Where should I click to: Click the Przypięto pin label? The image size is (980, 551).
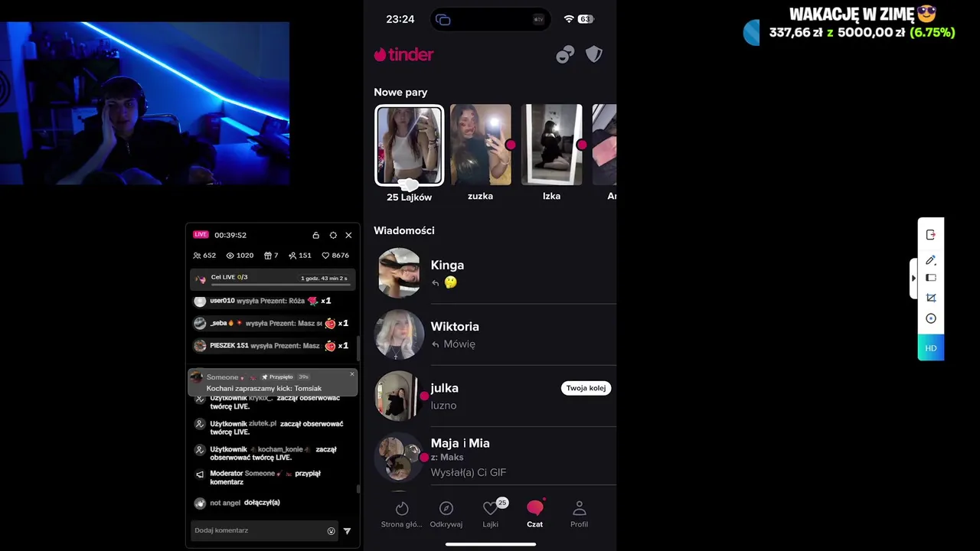[x=277, y=377]
